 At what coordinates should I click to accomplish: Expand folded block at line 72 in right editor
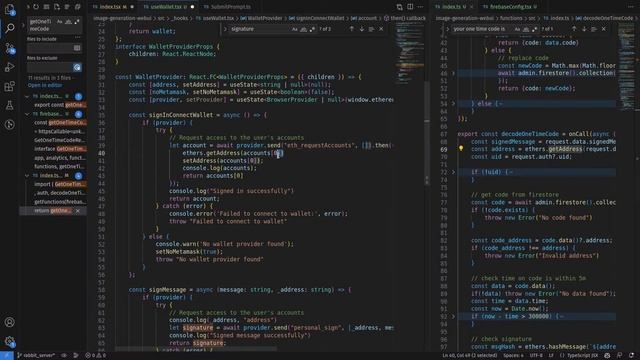click(x=453, y=172)
